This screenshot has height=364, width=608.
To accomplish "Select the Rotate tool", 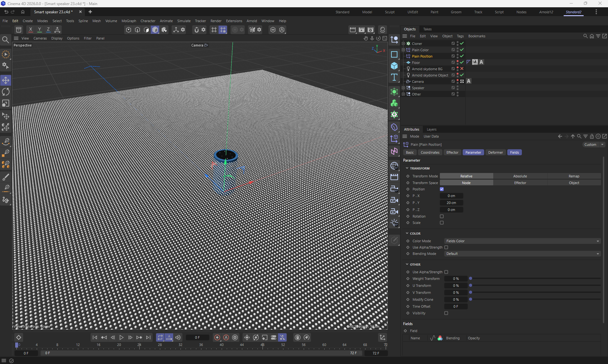I will pyautogui.click(x=6, y=92).
